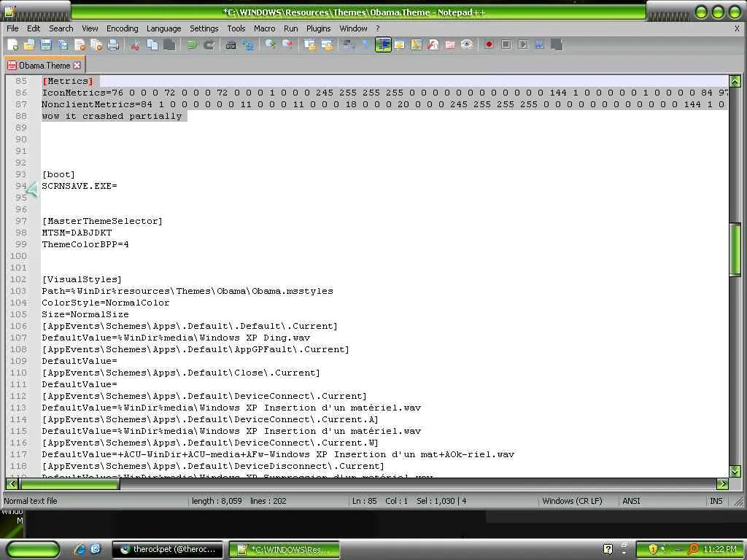The height and width of the screenshot is (560, 747).
Task: Copy selection with the Copy icon
Action: click(152, 44)
